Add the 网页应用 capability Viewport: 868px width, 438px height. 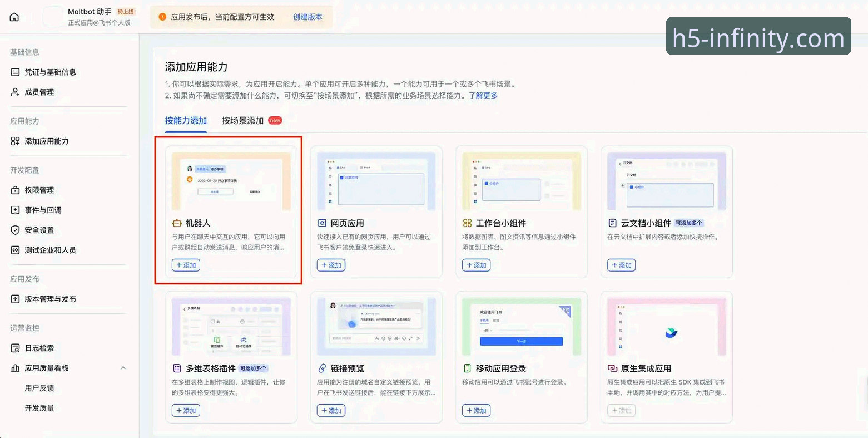coord(331,265)
